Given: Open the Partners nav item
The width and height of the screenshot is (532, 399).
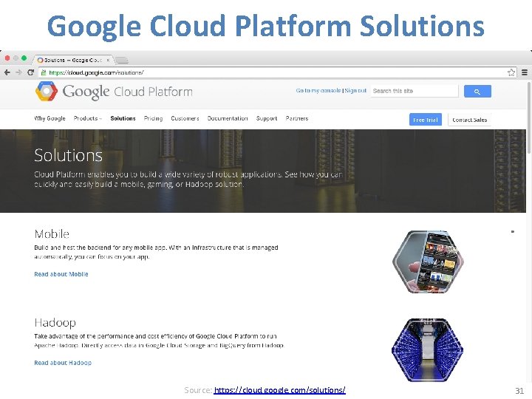Looking at the screenshot, I should tap(297, 118).
